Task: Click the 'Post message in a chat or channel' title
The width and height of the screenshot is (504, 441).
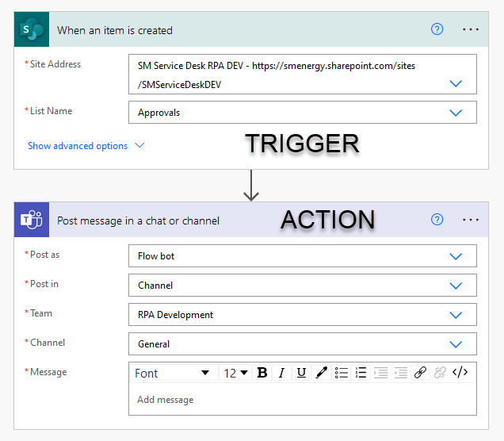Action: pos(138,221)
